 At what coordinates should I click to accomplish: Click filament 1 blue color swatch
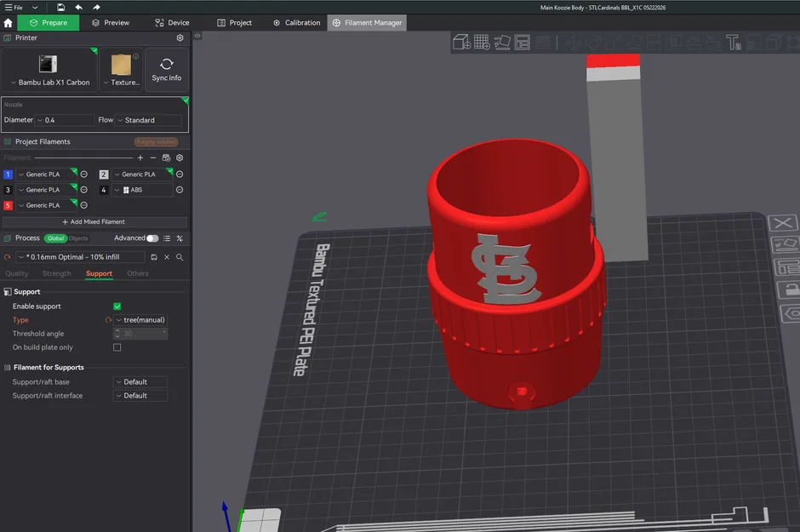click(x=8, y=174)
